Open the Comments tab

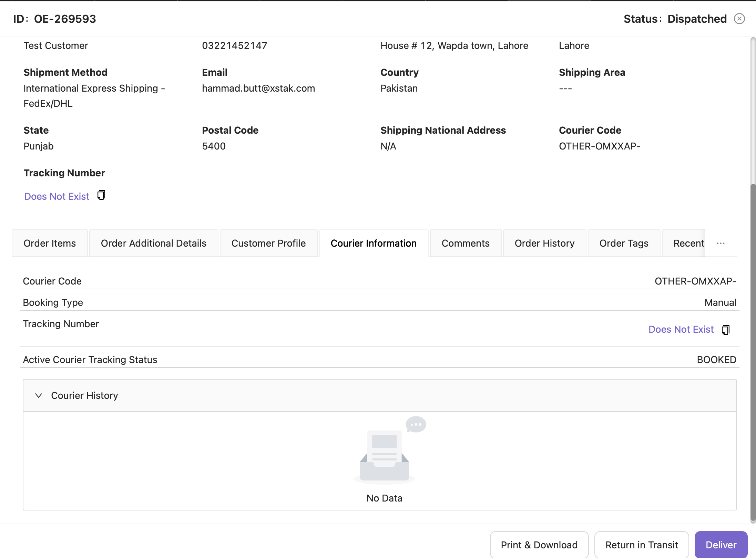[x=466, y=243]
